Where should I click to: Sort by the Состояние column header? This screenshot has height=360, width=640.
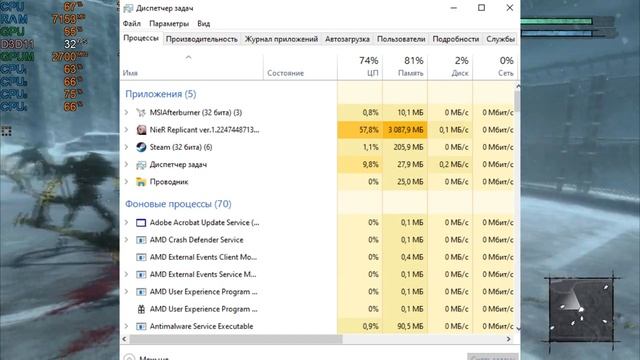(300, 67)
